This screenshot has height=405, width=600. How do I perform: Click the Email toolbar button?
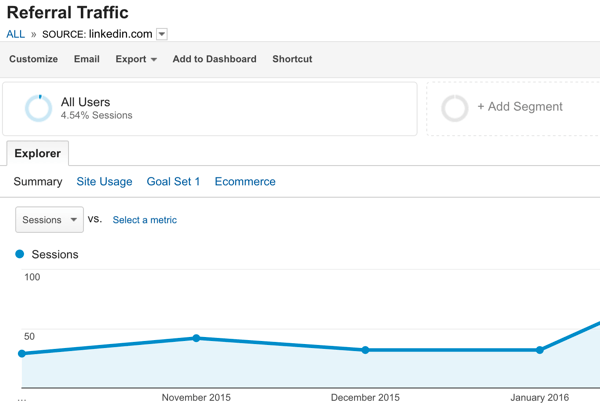pyautogui.click(x=87, y=59)
